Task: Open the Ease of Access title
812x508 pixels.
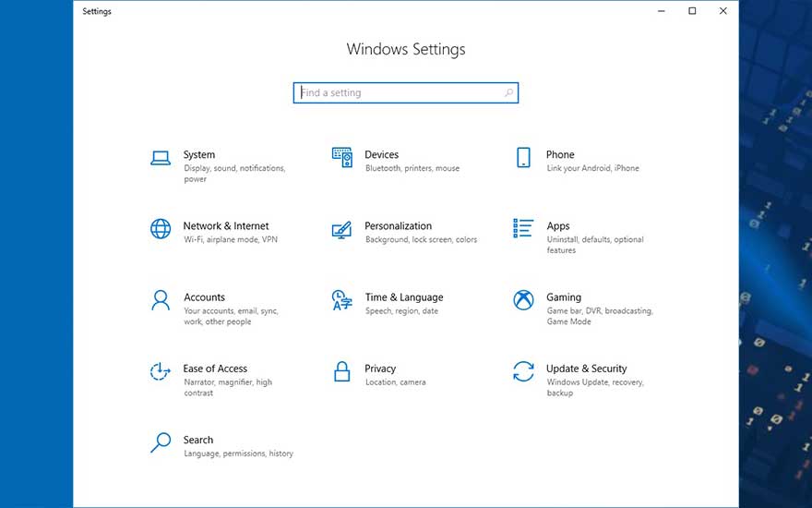Action: click(215, 369)
